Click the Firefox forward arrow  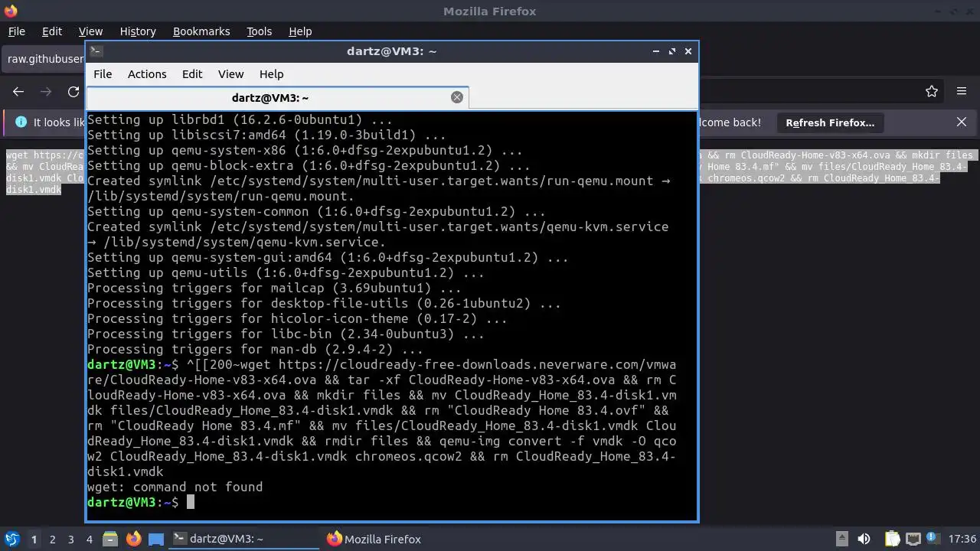[x=46, y=92]
